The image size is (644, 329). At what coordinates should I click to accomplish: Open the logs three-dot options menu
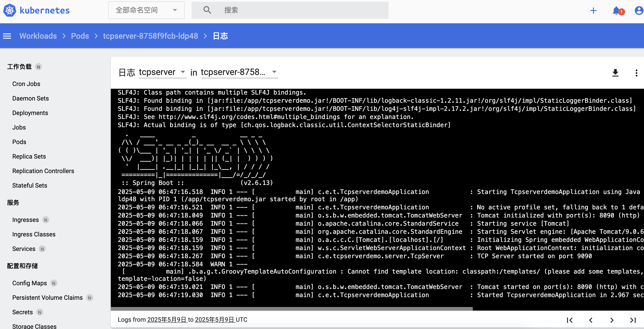[636, 73]
